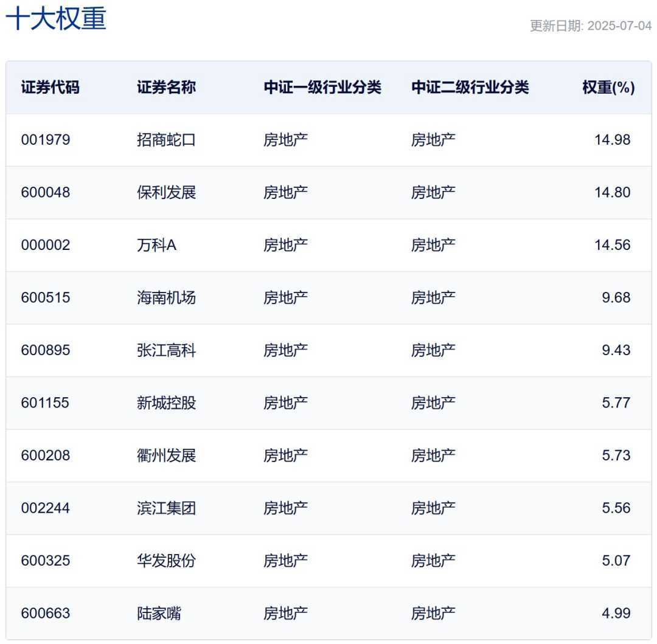Click the 中证二级行业分类 column header
The image size is (657, 644).
point(470,88)
